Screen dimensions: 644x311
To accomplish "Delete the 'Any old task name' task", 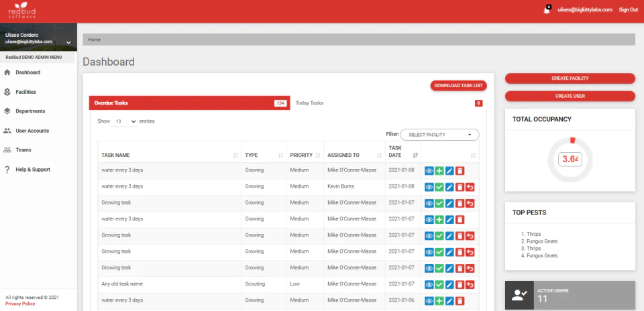I will click(x=460, y=285).
